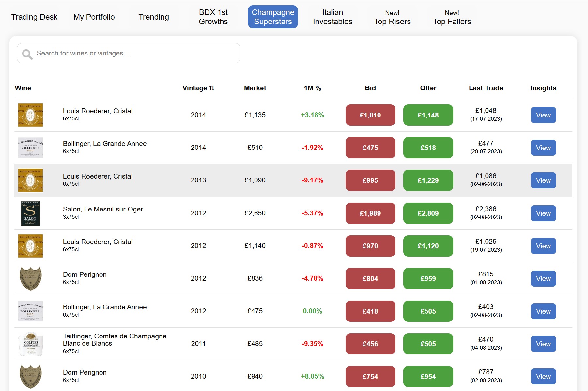588x391 pixels.
Task: Open Dom Perignon 2012 shield label image
Action: point(30,278)
